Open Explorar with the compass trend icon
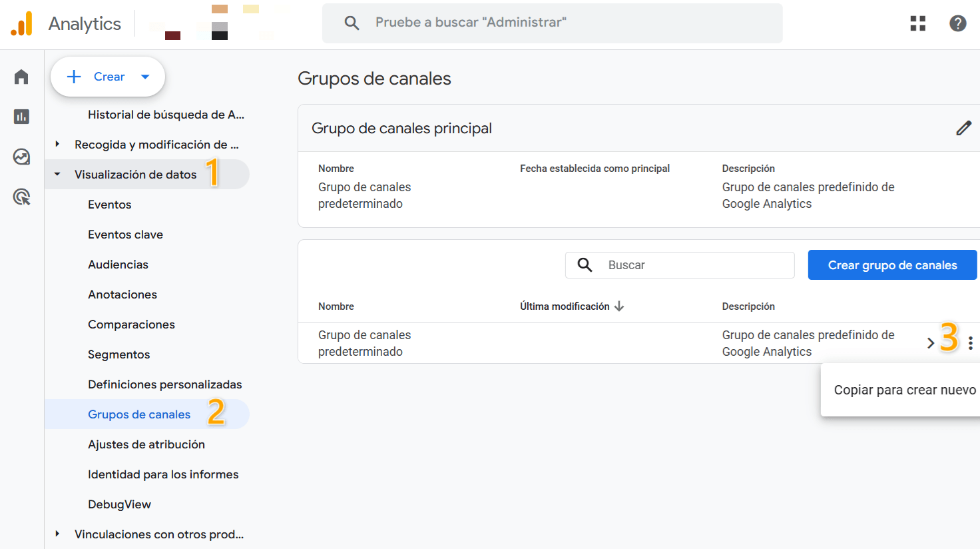 (21, 157)
